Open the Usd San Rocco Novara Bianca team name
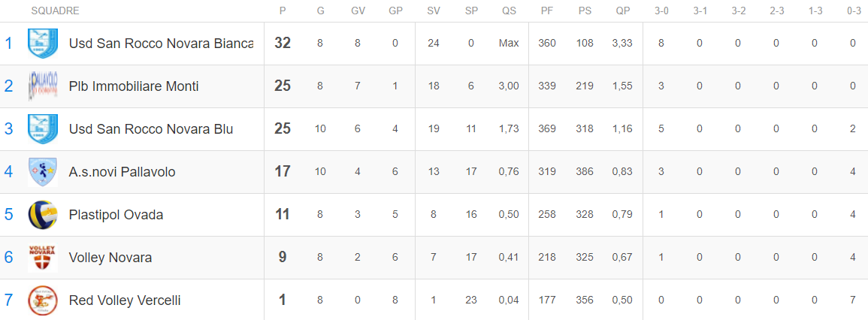868x320 pixels. 161,43
